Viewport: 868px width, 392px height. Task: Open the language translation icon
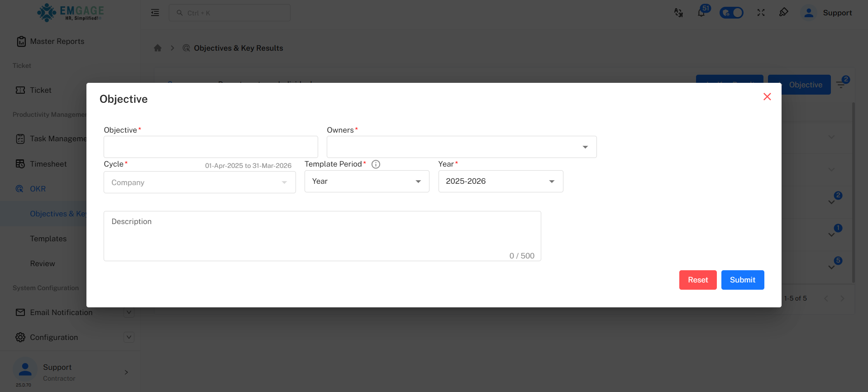(678, 13)
